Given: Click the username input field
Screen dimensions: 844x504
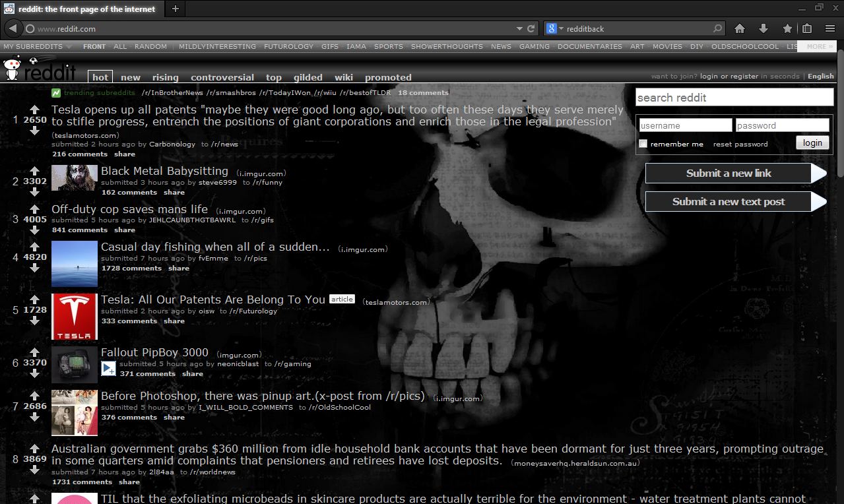Looking at the screenshot, I should 685,125.
